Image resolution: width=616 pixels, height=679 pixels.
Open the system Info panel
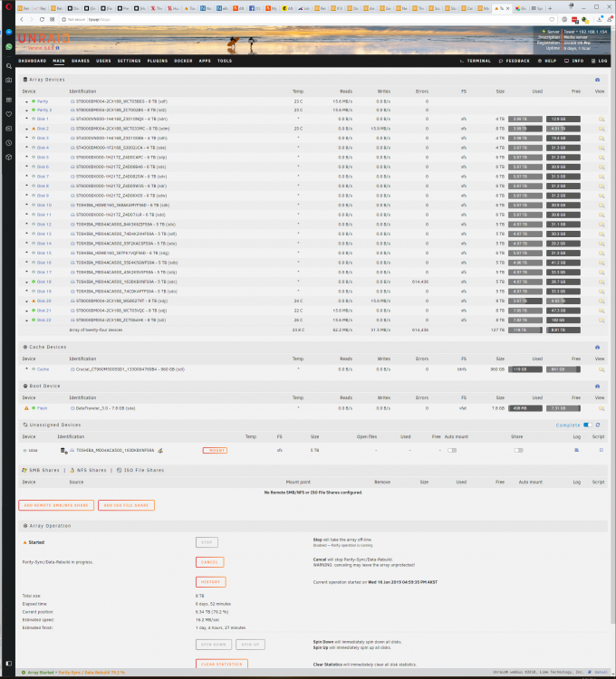click(x=574, y=61)
